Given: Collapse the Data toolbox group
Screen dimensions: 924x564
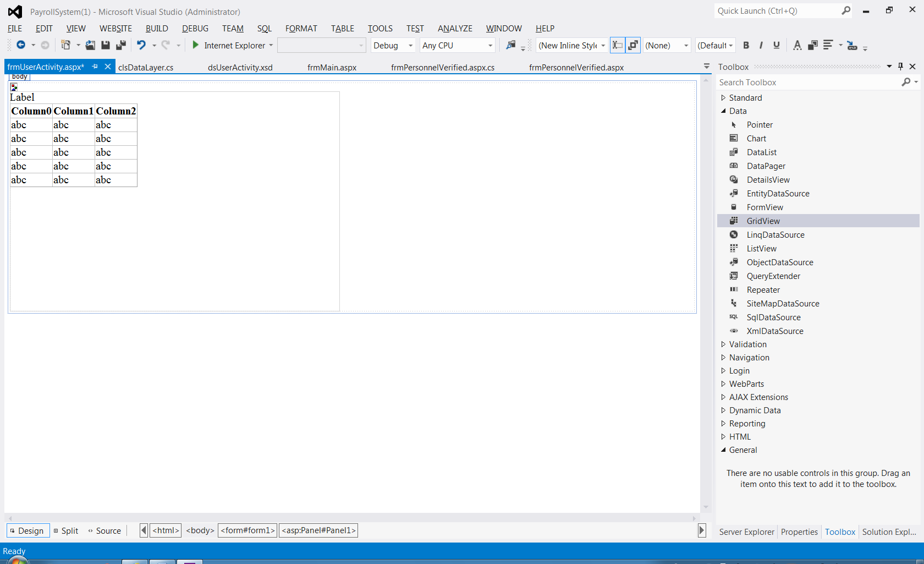Looking at the screenshot, I should [723, 111].
